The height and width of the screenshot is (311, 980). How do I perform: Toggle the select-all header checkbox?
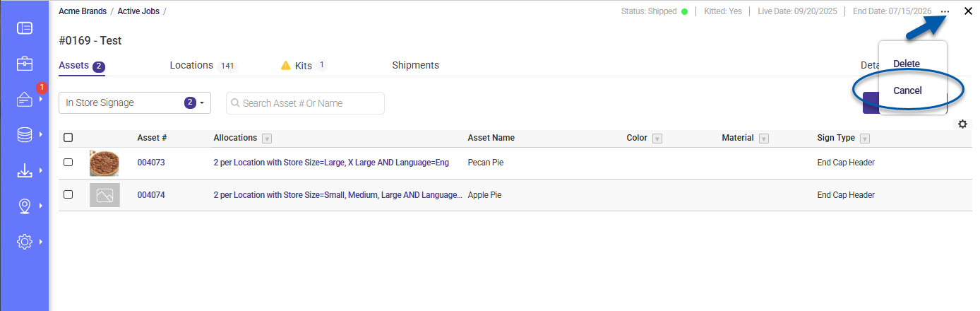pos(68,138)
